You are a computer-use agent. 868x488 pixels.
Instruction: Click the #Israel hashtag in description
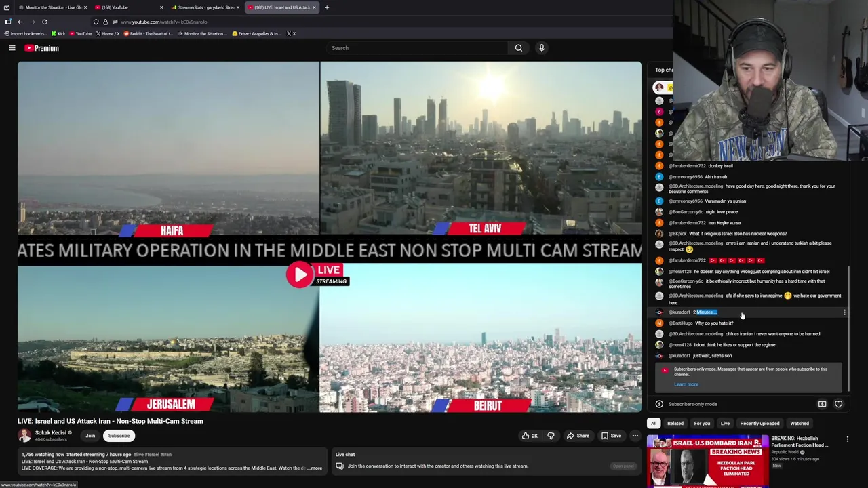pos(153,455)
